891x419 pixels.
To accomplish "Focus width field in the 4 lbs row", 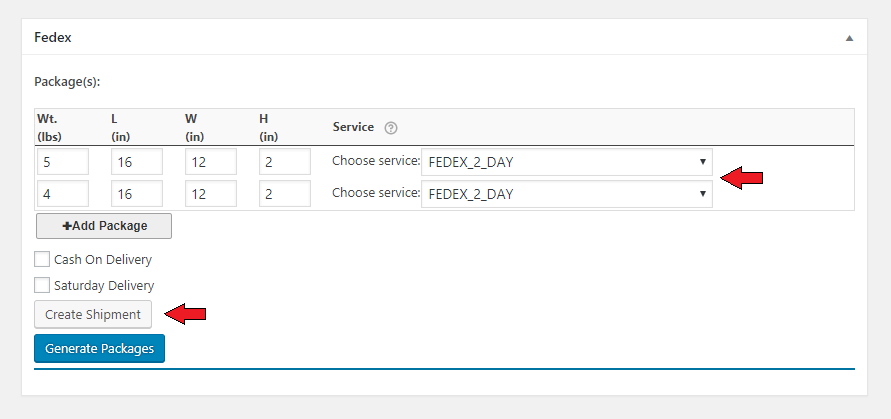I will (211, 194).
